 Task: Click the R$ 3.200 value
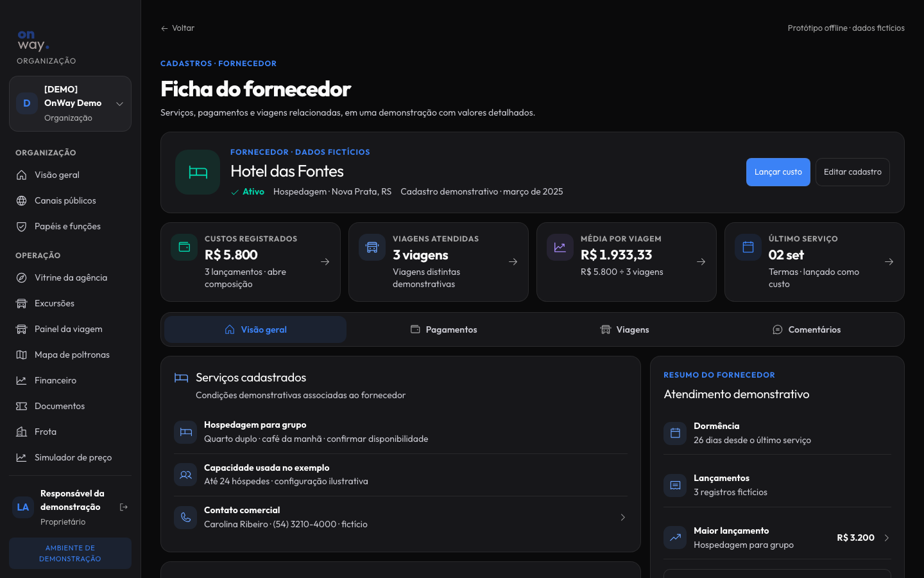click(x=855, y=538)
